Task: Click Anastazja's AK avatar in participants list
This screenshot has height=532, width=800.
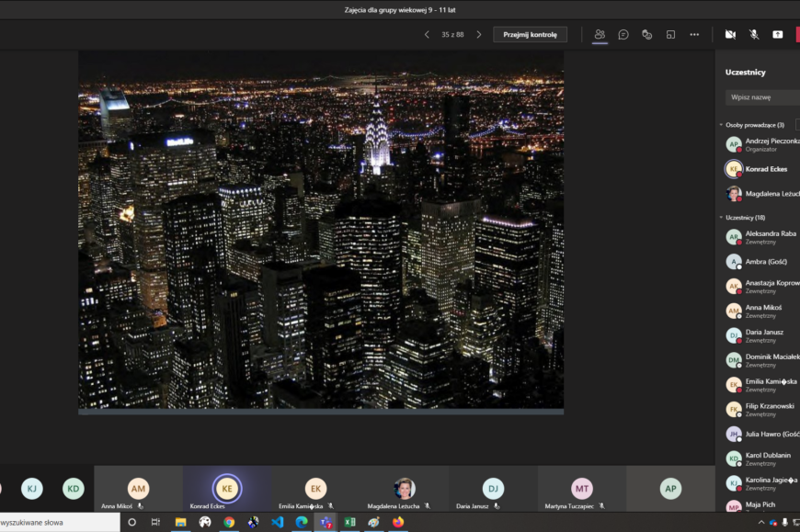Action: 734,287
